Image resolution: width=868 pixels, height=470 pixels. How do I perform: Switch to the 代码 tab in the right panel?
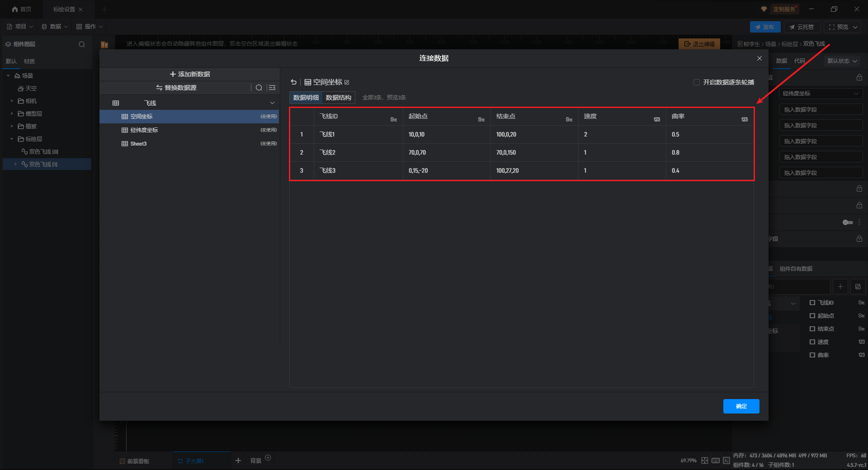pos(800,61)
